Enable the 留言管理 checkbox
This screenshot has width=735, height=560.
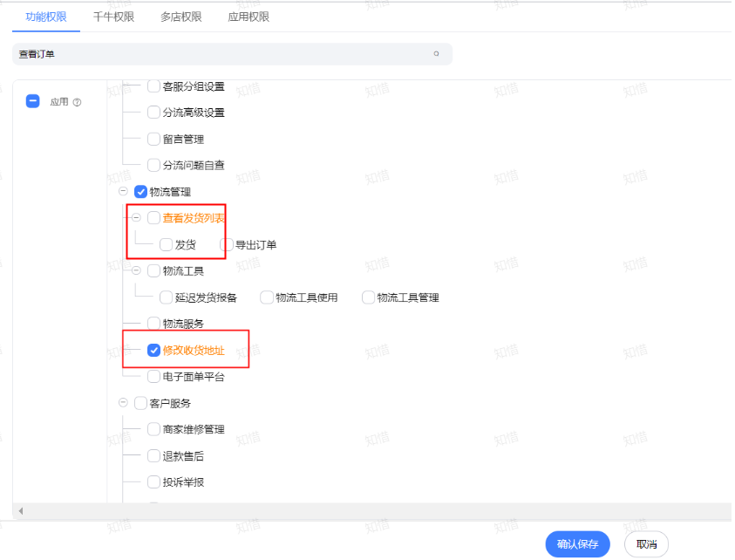pyautogui.click(x=153, y=139)
